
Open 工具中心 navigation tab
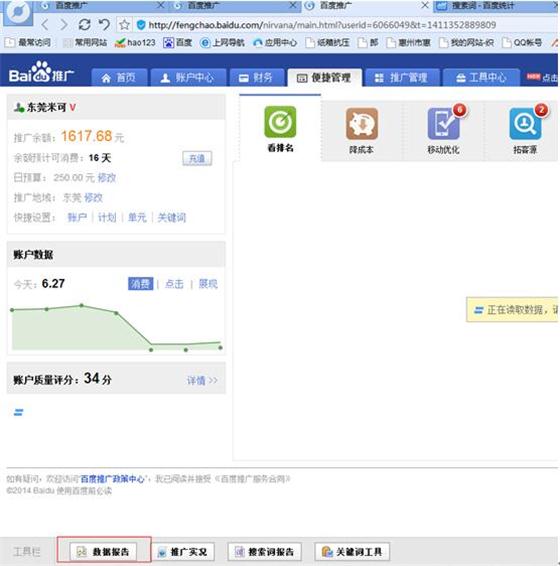(x=481, y=77)
